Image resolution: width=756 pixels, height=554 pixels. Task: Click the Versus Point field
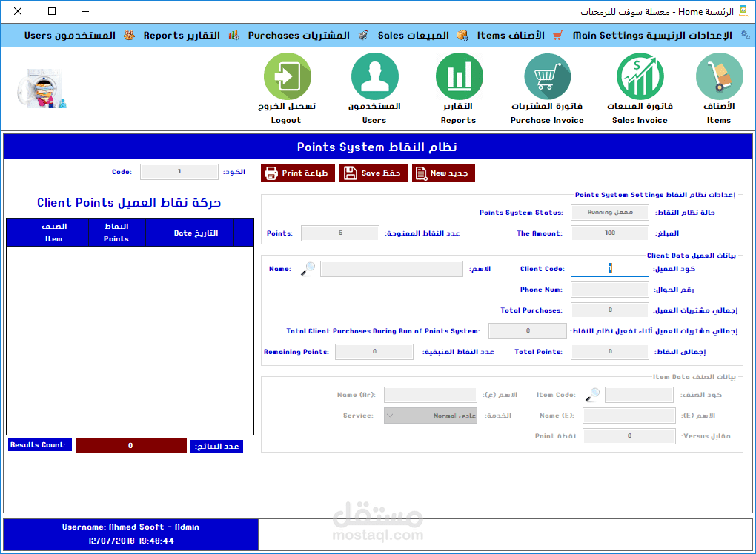click(x=629, y=436)
